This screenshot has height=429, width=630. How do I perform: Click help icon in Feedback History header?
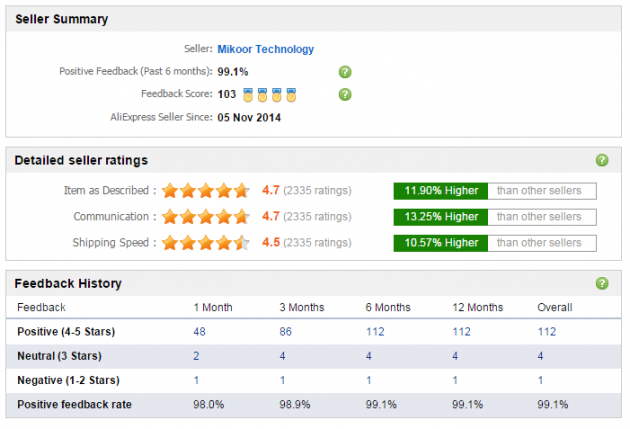602,283
